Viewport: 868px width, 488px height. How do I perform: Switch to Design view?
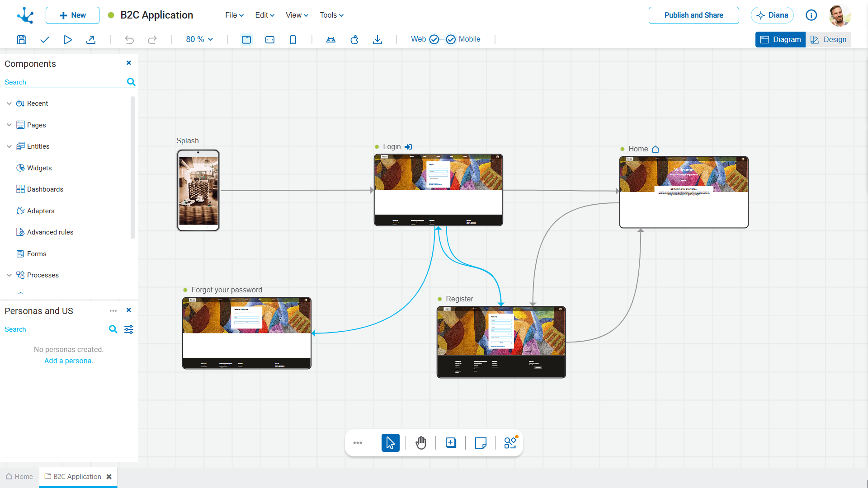pos(828,40)
